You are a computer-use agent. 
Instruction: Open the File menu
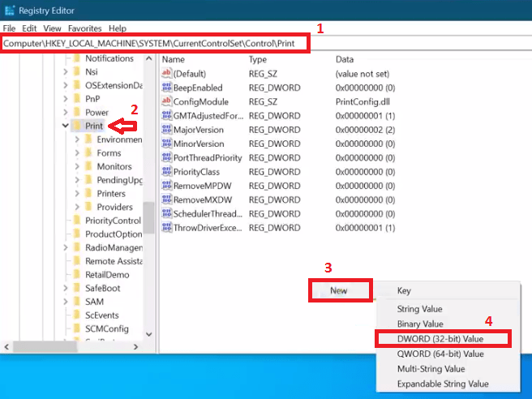(9, 28)
